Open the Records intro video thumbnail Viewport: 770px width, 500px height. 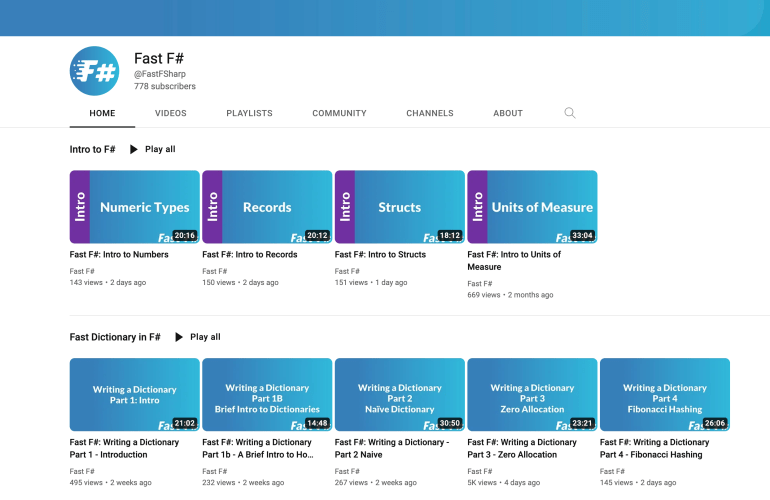click(267, 207)
